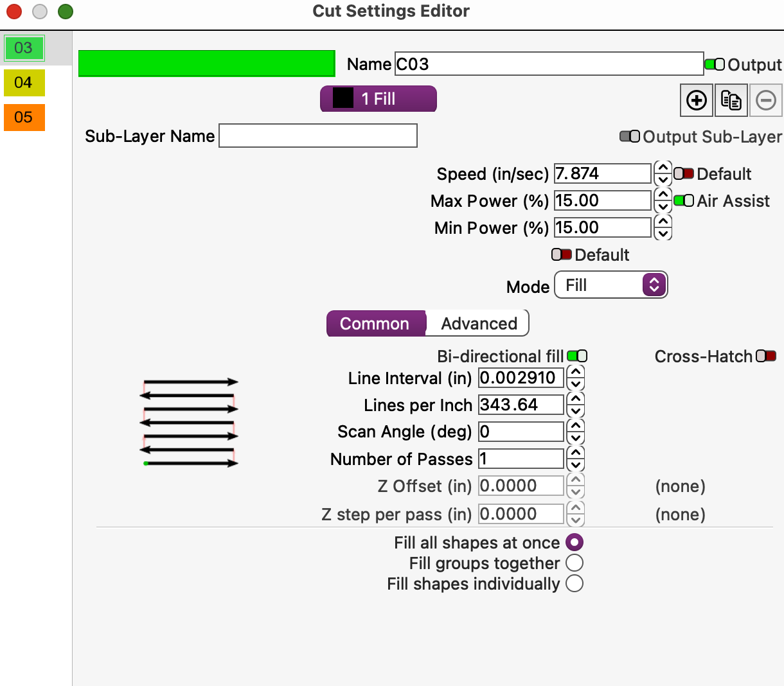Increase Number of Passes with the up arrow
The height and width of the screenshot is (686, 784).
pyautogui.click(x=576, y=452)
